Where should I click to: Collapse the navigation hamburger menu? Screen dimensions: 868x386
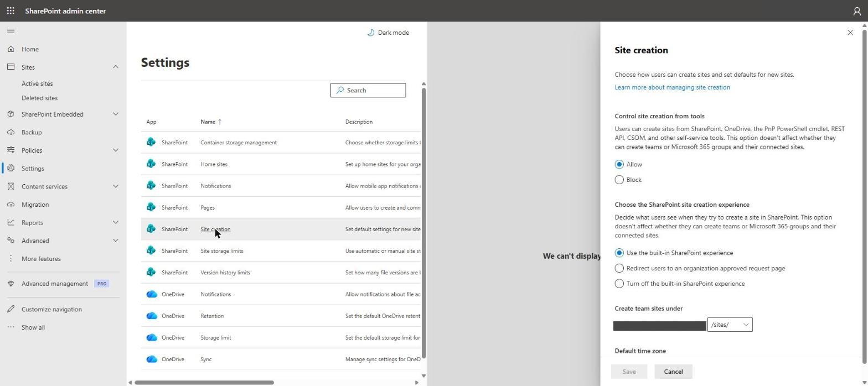tap(11, 31)
